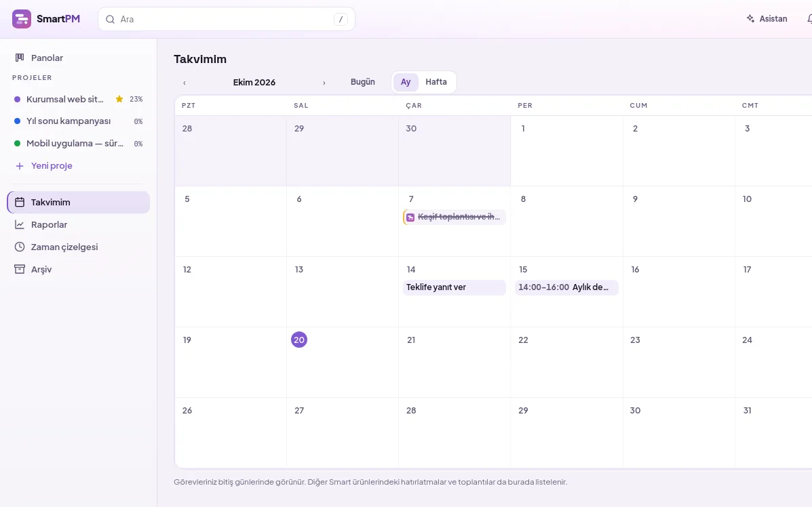Click the Panolar board icon
The width and height of the screenshot is (812, 507).
point(20,58)
